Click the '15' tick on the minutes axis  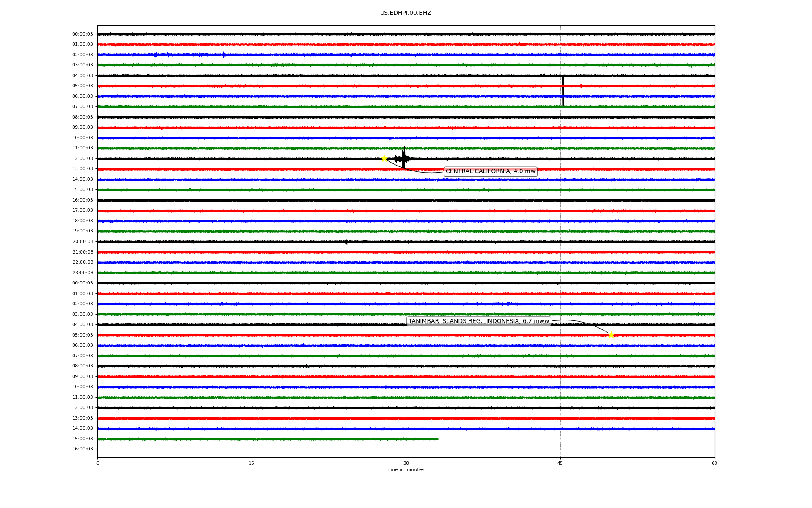pos(252,463)
